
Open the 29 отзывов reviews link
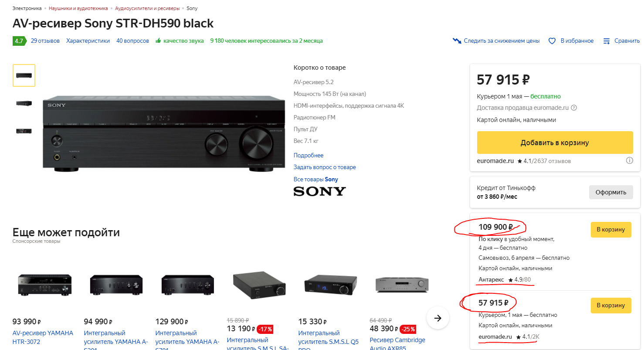(x=45, y=41)
